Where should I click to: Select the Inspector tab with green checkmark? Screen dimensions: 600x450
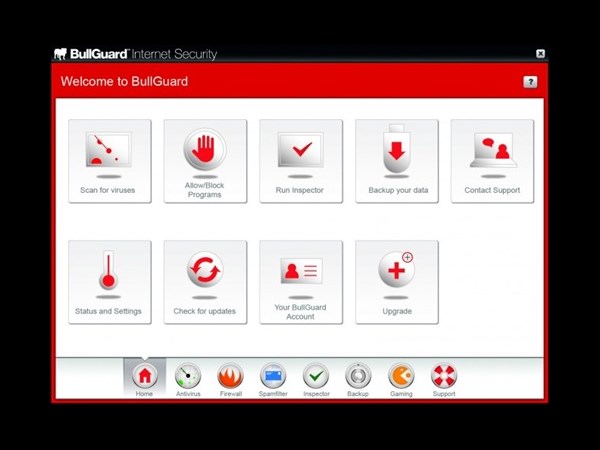pyautogui.click(x=316, y=378)
